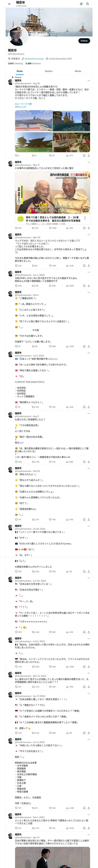Click the search magnifier icon in header
The width and height of the screenshot is (98, 868).
(88, 4)
